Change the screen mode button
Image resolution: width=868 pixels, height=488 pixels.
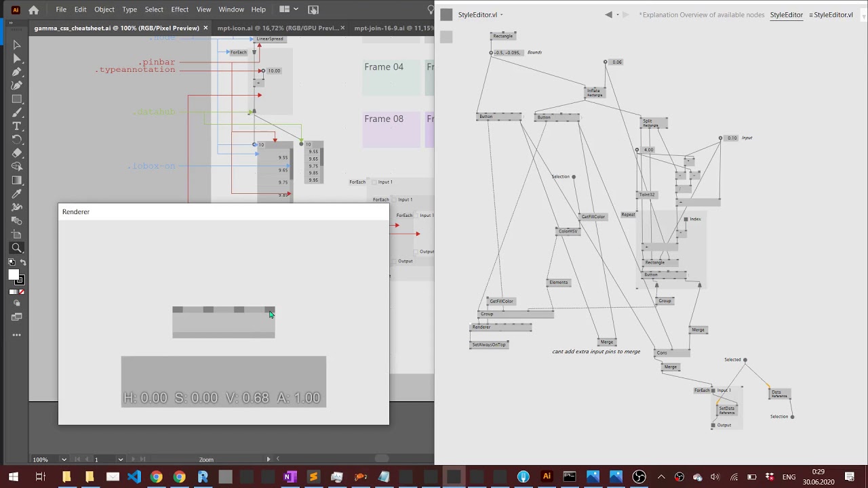[x=17, y=317]
